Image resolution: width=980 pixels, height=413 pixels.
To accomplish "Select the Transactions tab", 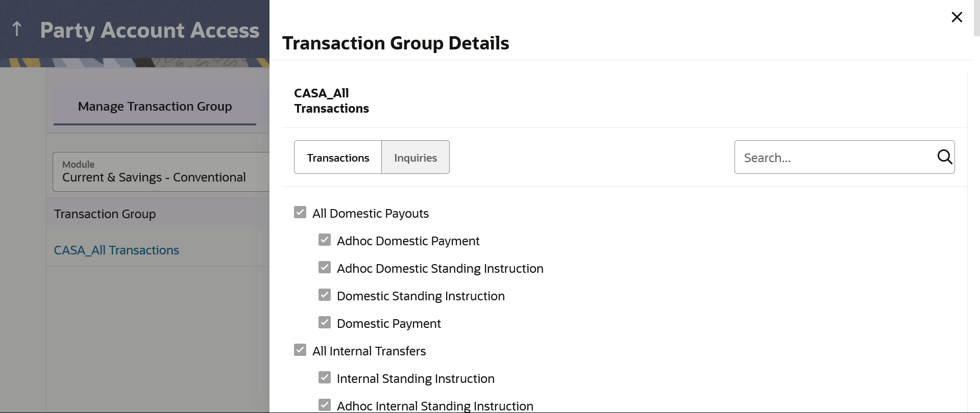I will click(x=338, y=158).
